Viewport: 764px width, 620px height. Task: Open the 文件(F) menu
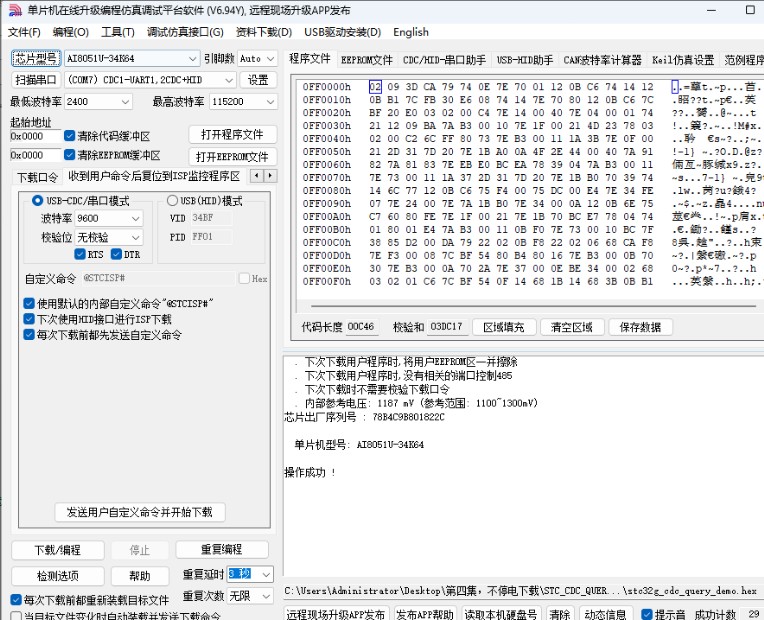coord(24,32)
